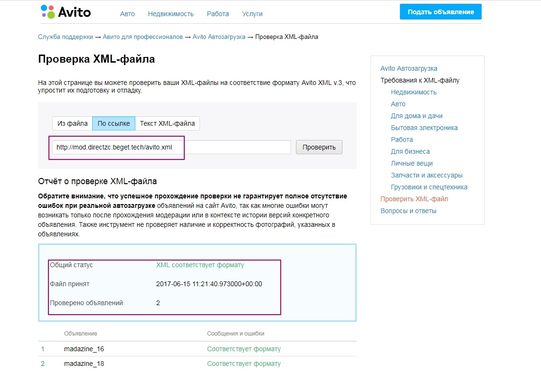Image resolution: width=541 pixels, height=392 pixels.
Task: Click Требования к XML-файлу in sidebar
Action: (x=420, y=80)
